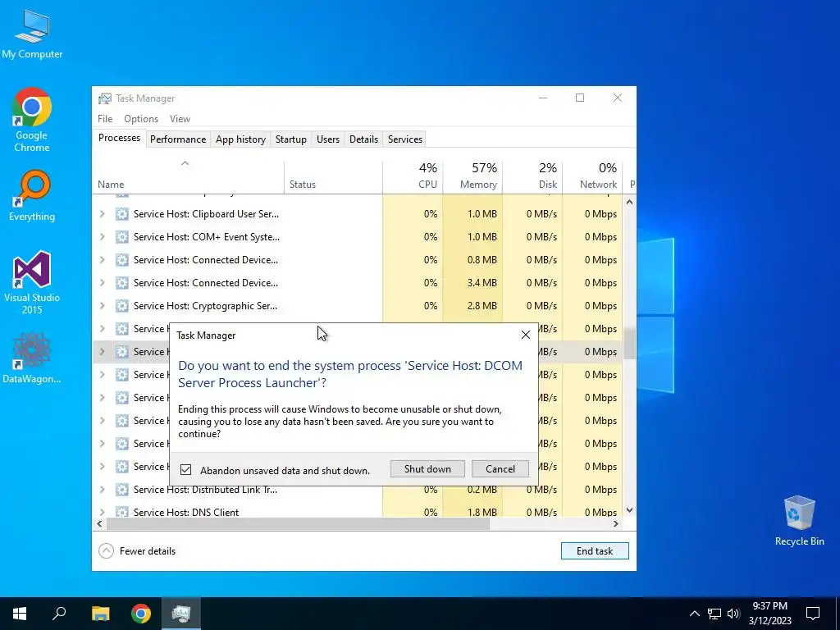
Task: Open the Options menu
Action: (x=141, y=119)
